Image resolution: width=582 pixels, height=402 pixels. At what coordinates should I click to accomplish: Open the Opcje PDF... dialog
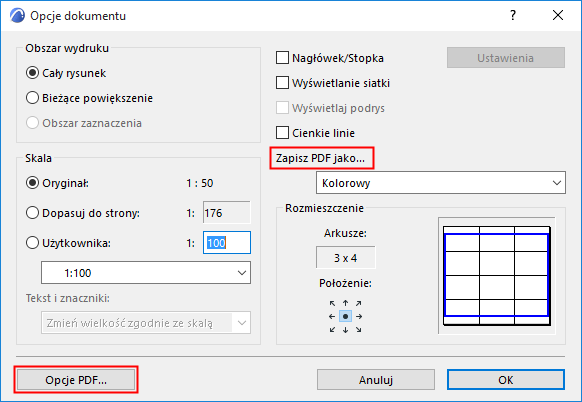pos(76,380)
